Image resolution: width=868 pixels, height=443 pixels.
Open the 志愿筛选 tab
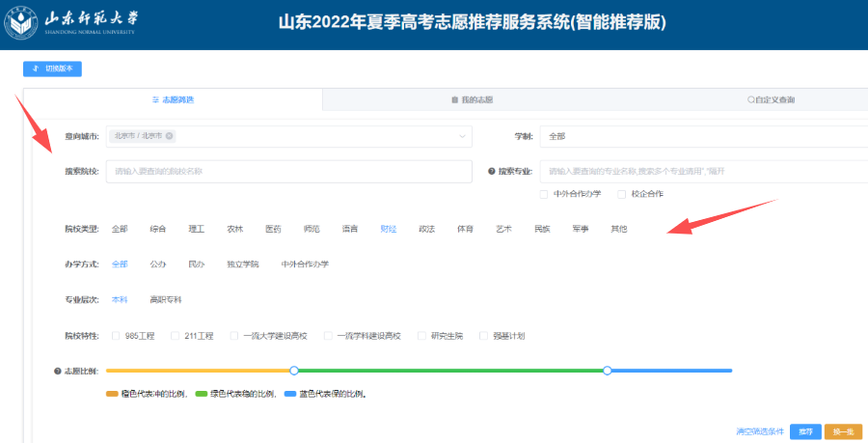pyautogui.click(x=173, y=99)
